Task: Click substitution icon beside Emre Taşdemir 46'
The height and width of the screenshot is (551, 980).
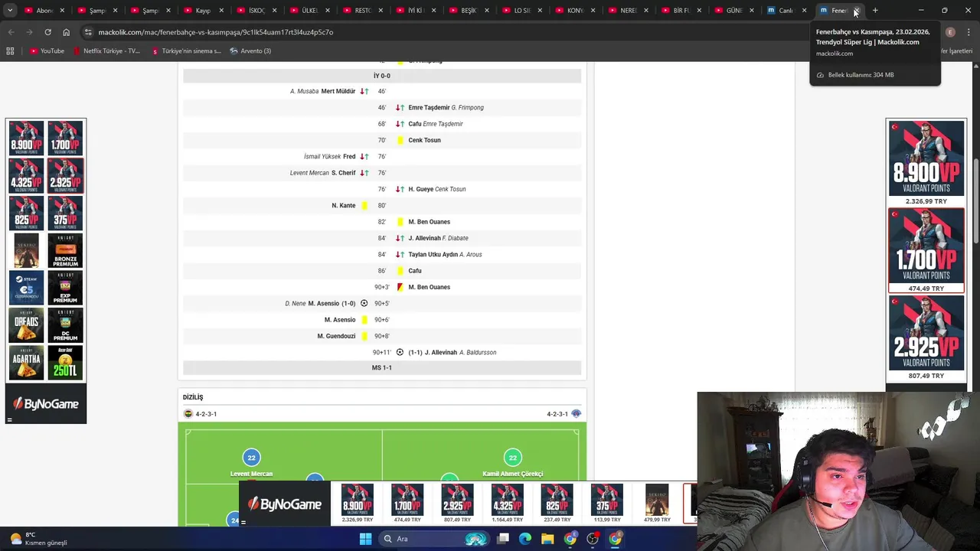Action: point(400,107)
